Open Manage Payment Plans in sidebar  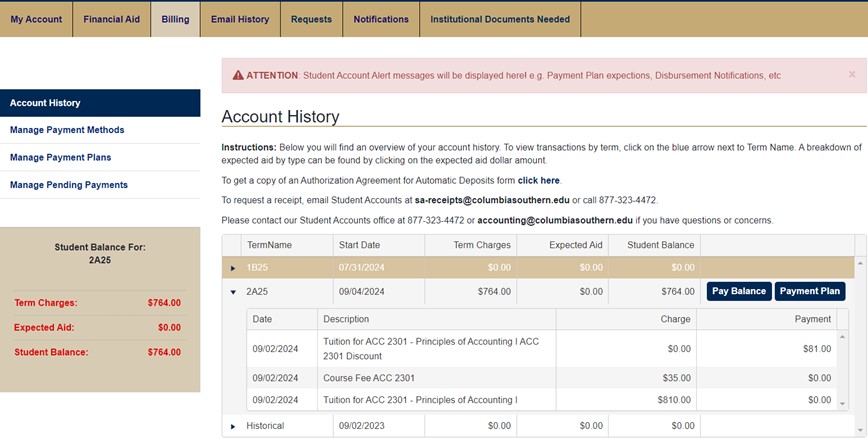pyautogui.click(x=60, y=157)
